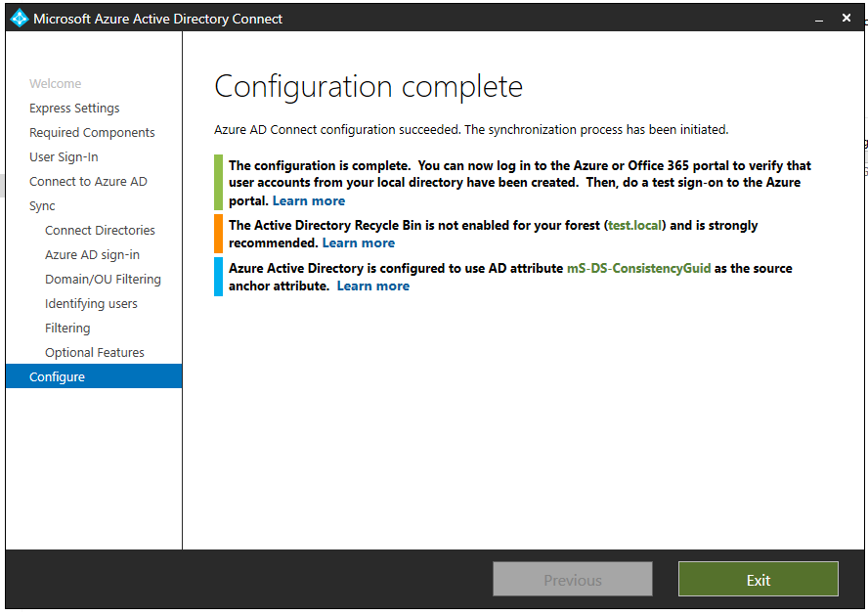Close the Azure AD Connect window
This screenshot has width=868, height=615.
click(846, 19)
